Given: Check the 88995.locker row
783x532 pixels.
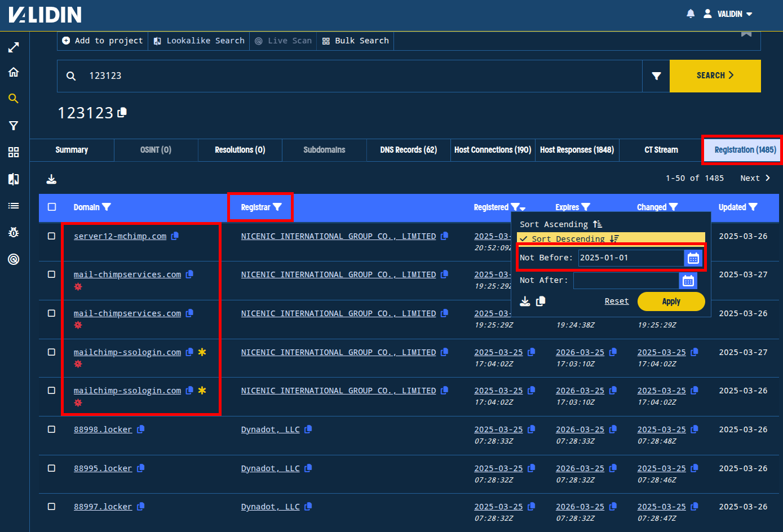Looking at the screenshot, I should click(51, 468).
